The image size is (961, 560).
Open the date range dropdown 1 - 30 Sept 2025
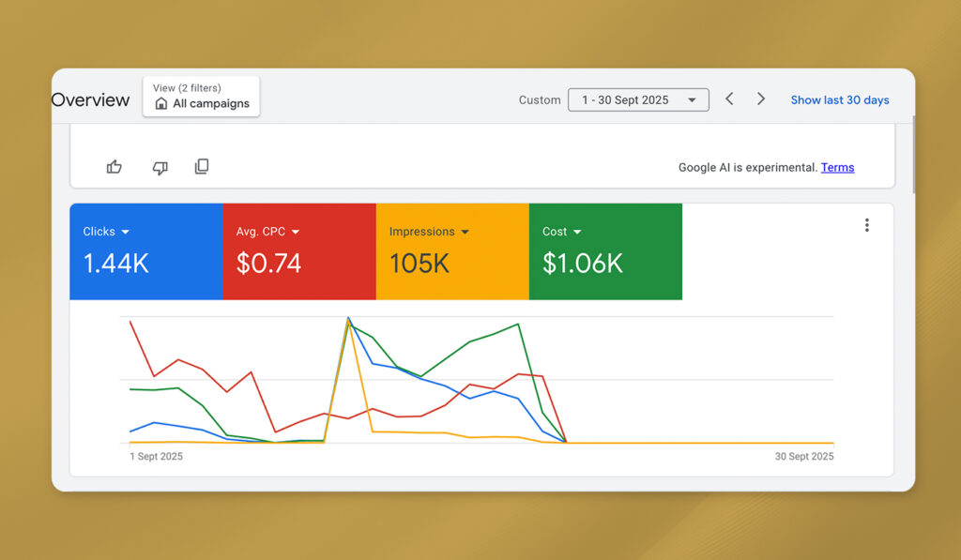(638, 99)
